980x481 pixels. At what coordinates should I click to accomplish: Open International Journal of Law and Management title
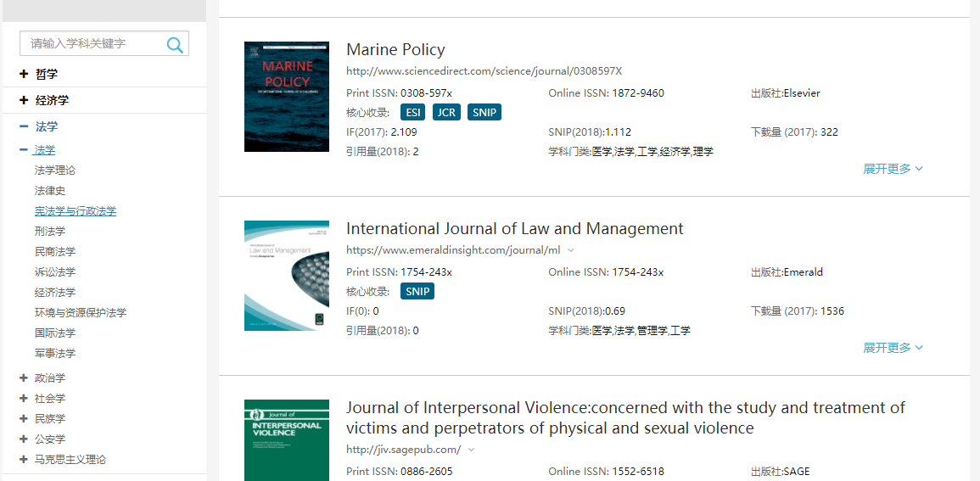[515, 229]
